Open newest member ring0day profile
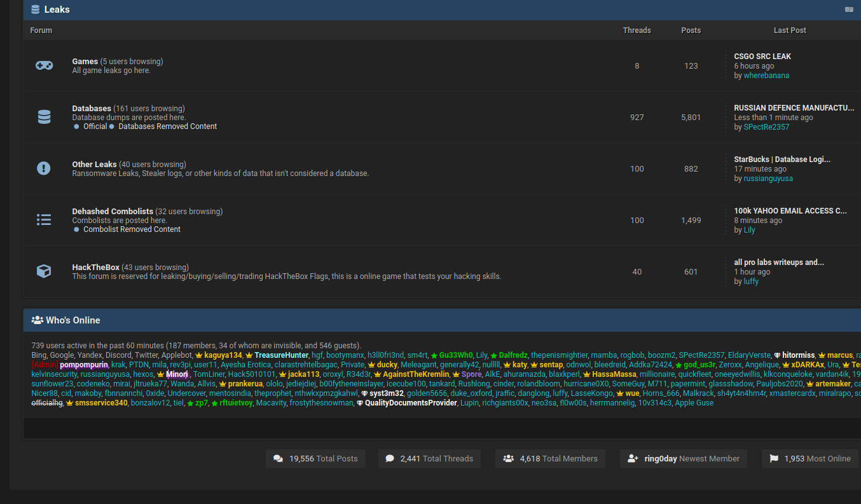The width and height of the screenshot is (861, 504). click(661, 458)
